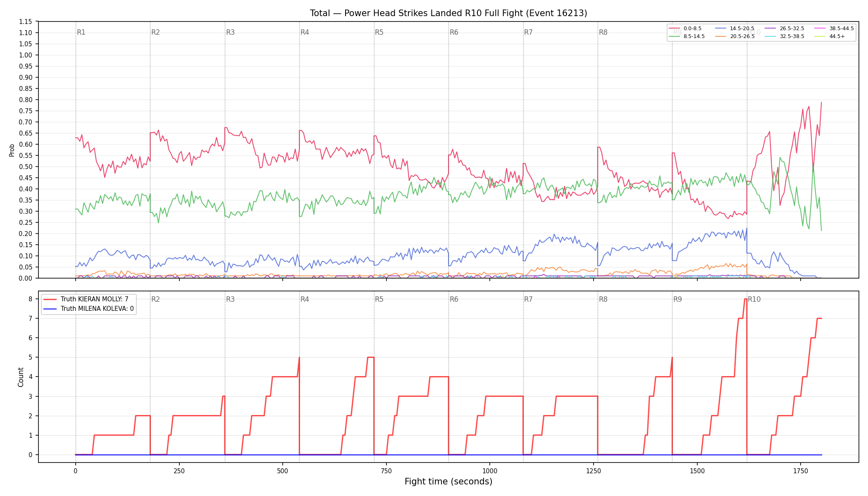Click the R6 label in the count plot
The image size is (868, 496).
tap(454, 299)
